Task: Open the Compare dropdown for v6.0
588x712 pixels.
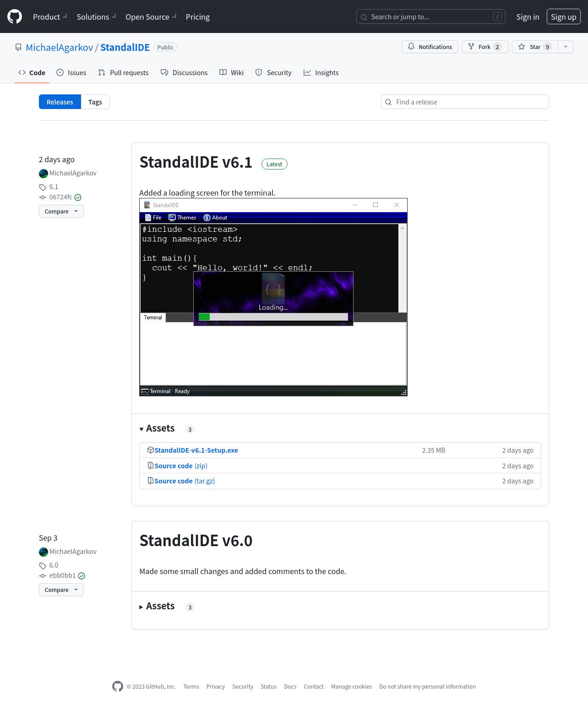Action: (x=61, y=590)
